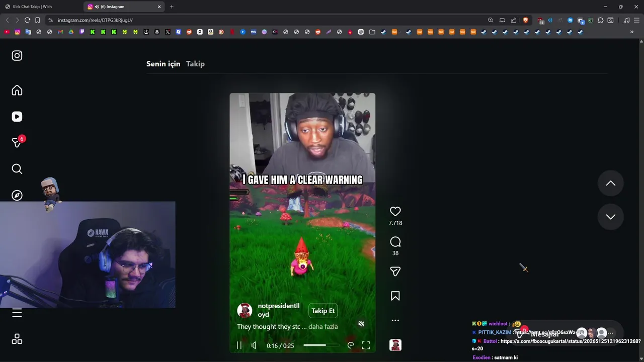
Task: Share this page from the address bar
Action: coord(513,20)
